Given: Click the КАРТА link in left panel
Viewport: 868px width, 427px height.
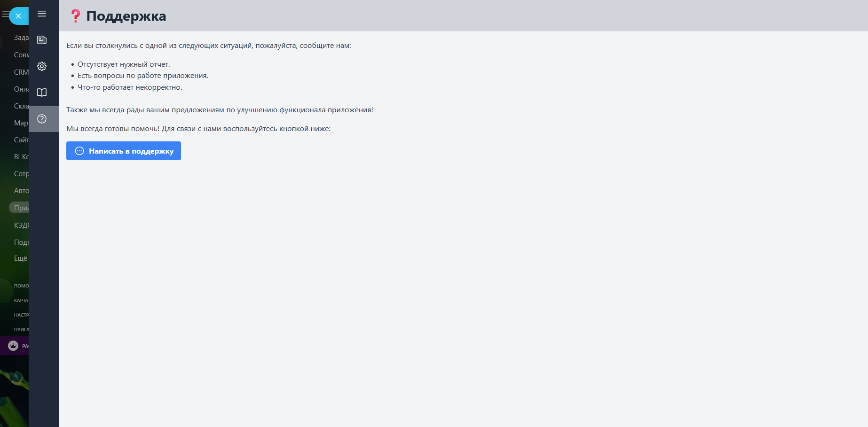Looking at the screenshot, I should tap(21, 300).
